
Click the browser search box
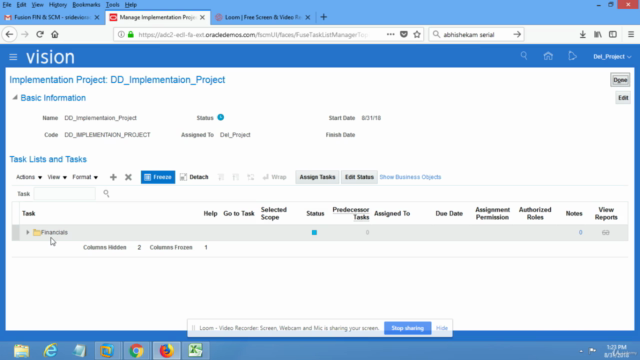[476, 35]
